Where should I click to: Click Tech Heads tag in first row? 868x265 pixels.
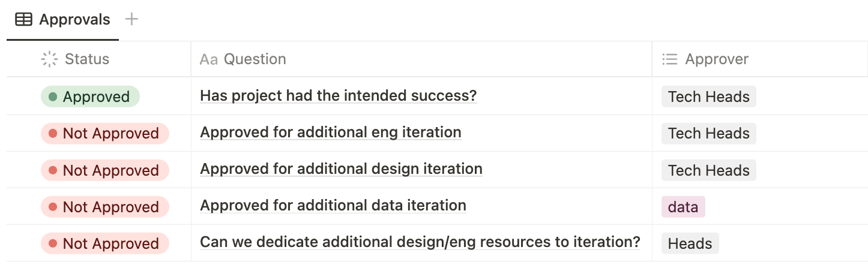pyautogui.click(x=708, y=97)
